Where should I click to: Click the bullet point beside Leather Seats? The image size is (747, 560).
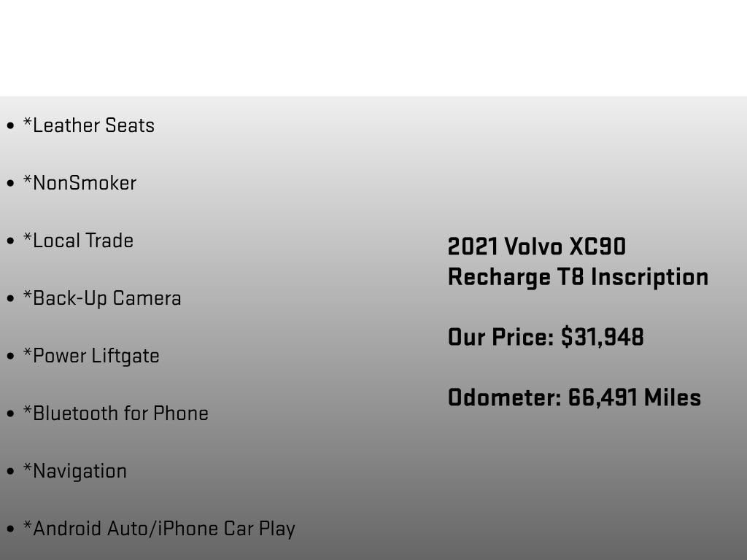[10, 126]
